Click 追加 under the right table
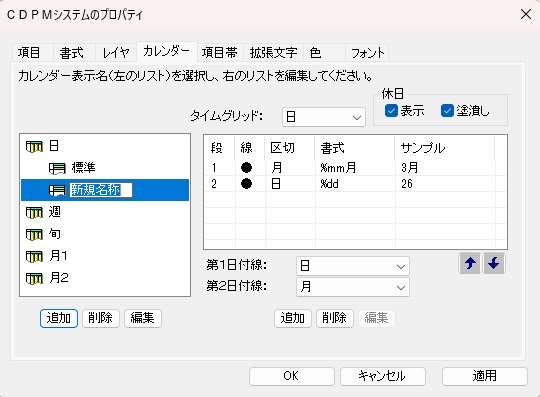 coord(293,318)
